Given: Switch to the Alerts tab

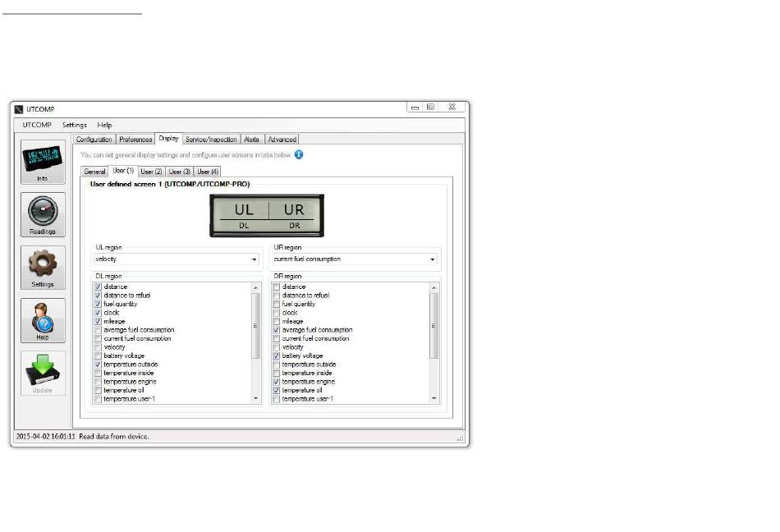Looking at the screenshot, I should (252, 140).
